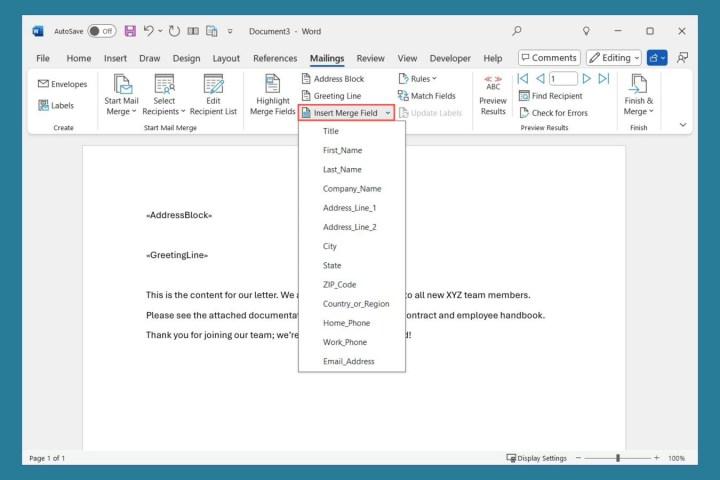This screenshot has height=480, width=720.
Task: Select First_Name from the merge field list
Action: pos(342,150)
